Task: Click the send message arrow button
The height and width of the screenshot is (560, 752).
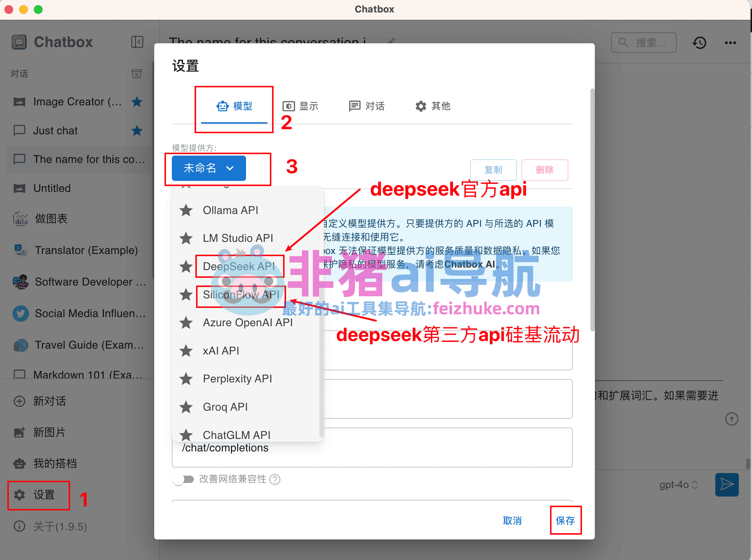Action: click(727, 484)
